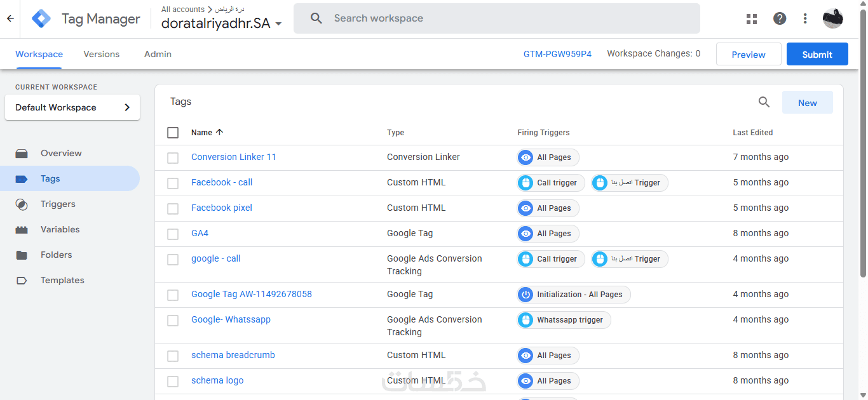This screenshot has width=868, height=400.
Task: Switch to the Versions tab
Action: point(102,54)
